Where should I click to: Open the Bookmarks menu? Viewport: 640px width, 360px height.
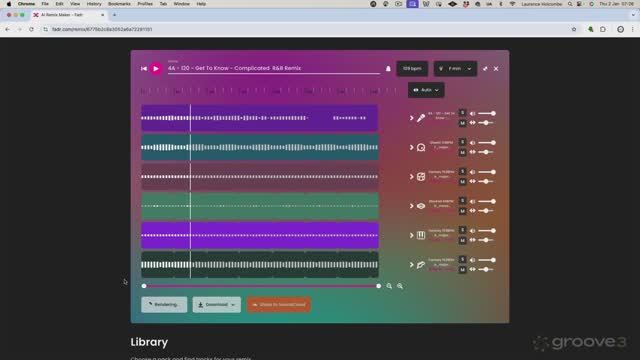click(119, 4)
